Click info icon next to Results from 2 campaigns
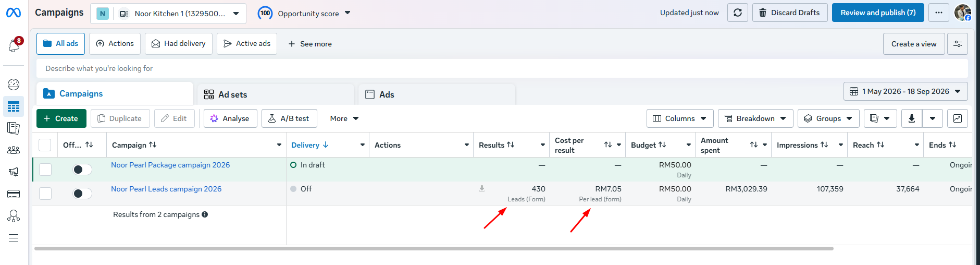Image resolution: width=980 pixels, height=265 pixels. coord(205,214)
